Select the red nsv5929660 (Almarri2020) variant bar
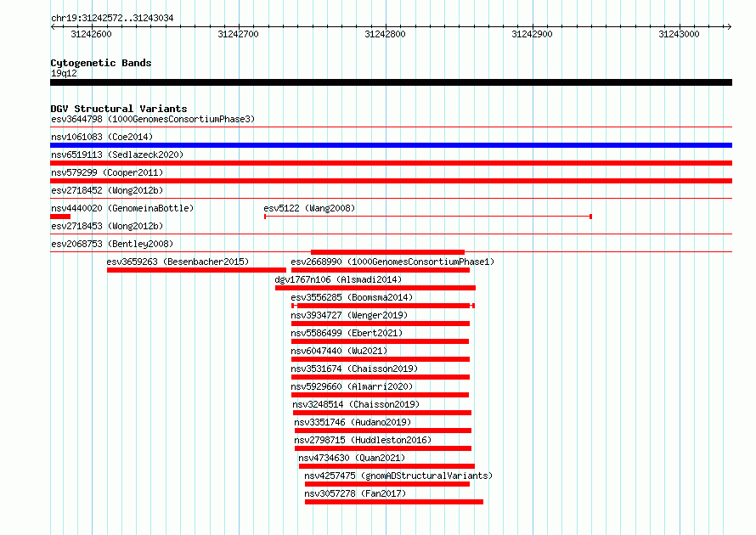This screenshot has width=756, height=535. point(380,395)
